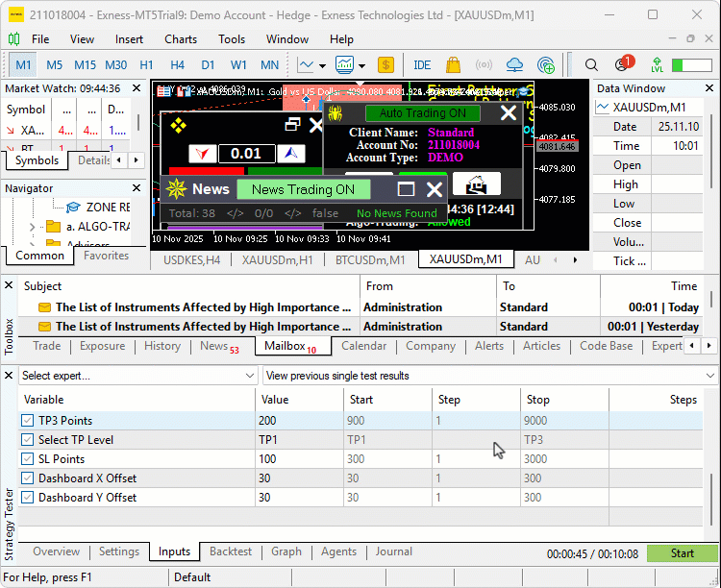Open the File menu
Viewport: 721px width, 588px height.
tap(40, 39)
